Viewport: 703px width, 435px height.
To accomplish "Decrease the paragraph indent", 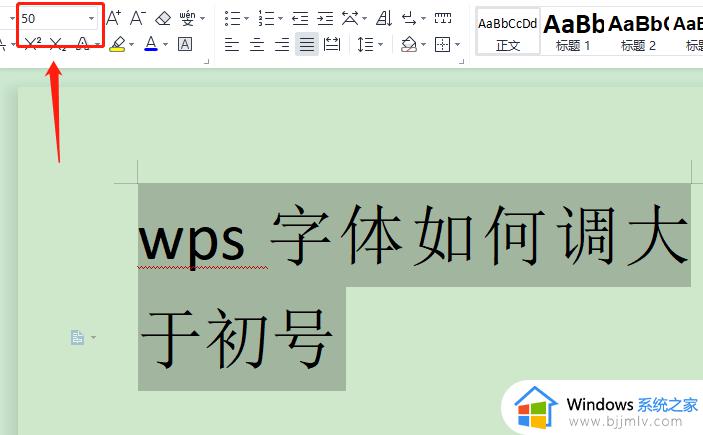I will [300, 18].
